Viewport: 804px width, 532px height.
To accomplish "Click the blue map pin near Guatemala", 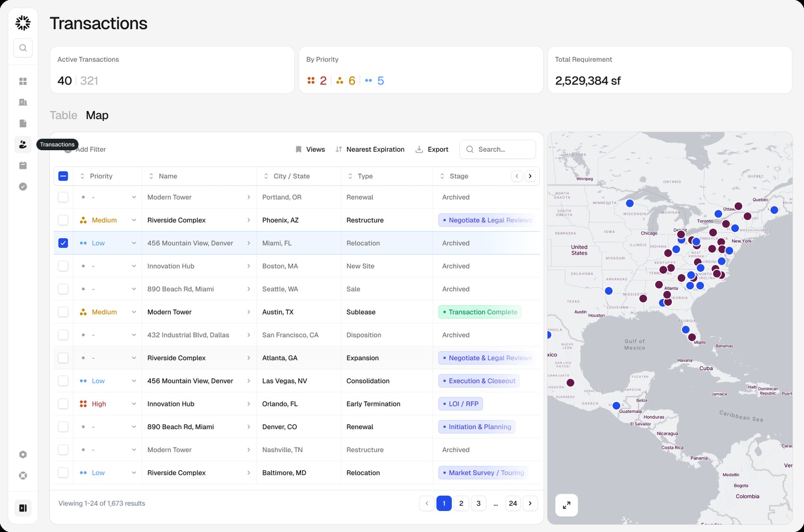I will [x=617, y=405].
